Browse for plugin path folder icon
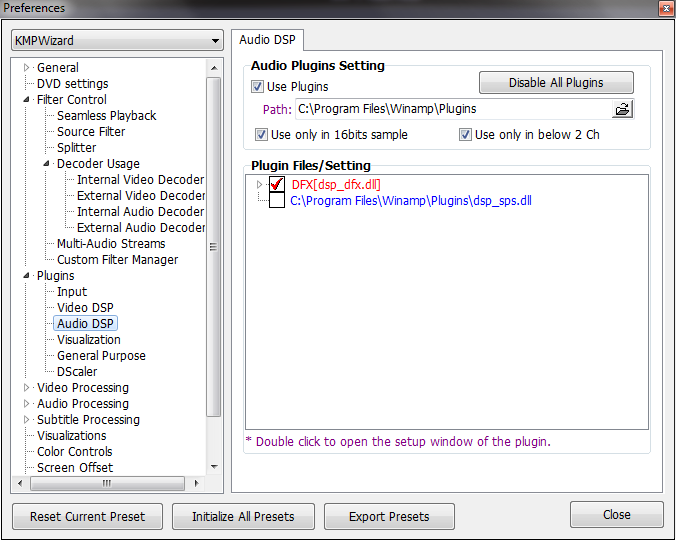Viewport: 676px width, 541px height. [x=622, y=109]
